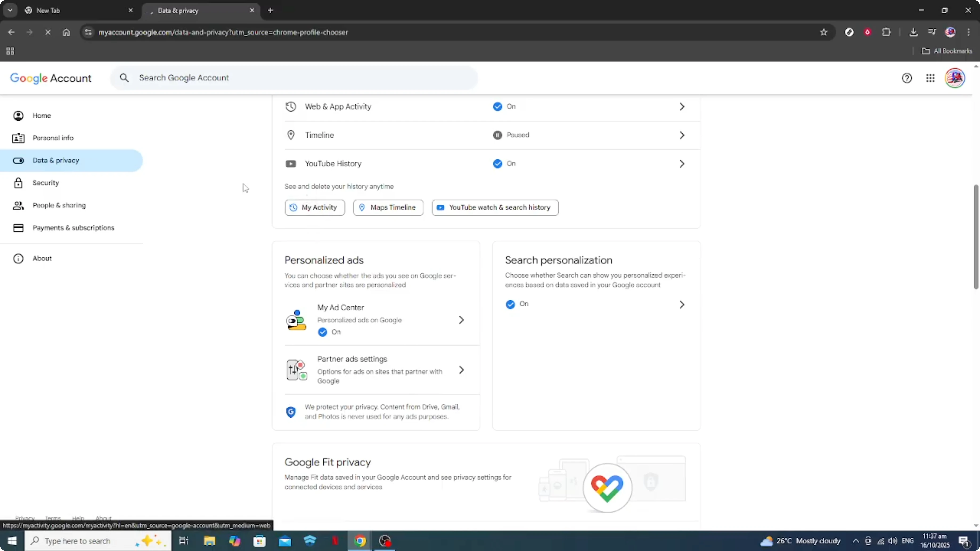Click Windows taskbar search box
The height and width of the screenshot is (551, 980).
tap(98, 541)
